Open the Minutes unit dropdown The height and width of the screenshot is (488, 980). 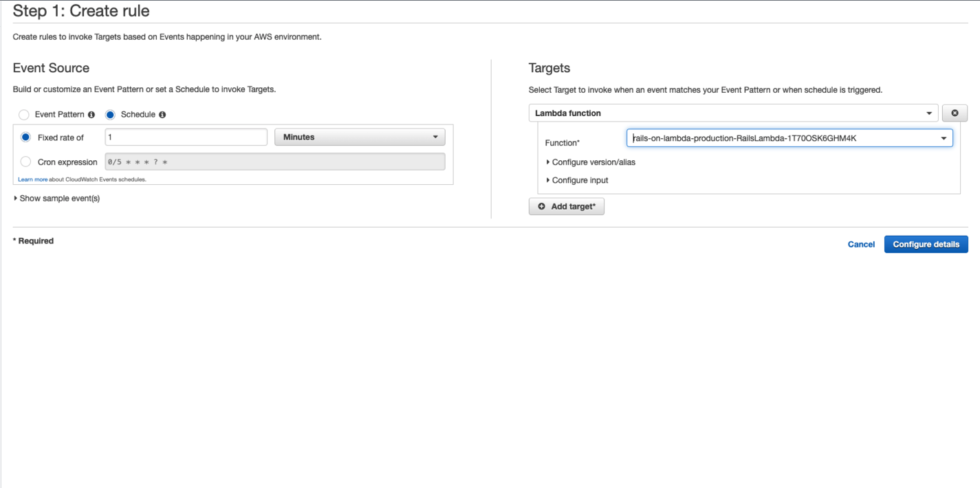tap(359, 137)
